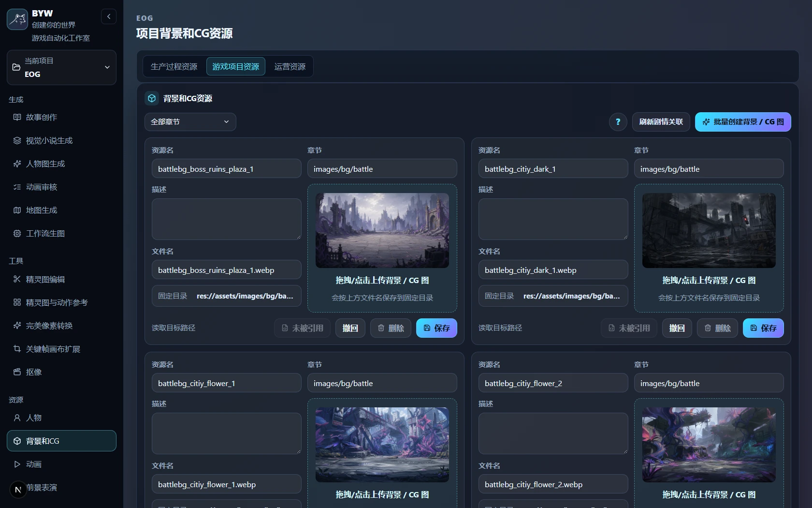Launch 完美像素转换 tool
The width and height of the screenshot is (812, 508).
[x=61, y=326]
